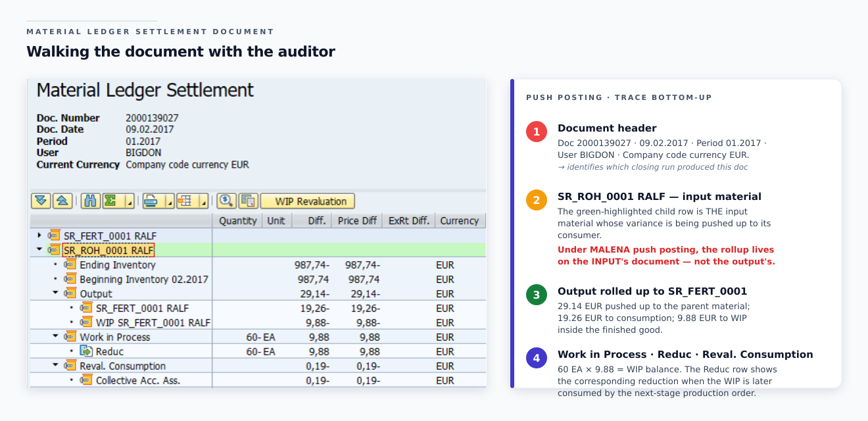The image size is (868, 421).
Task: Click the binoculars Find icon
Action: pos(91,201)
